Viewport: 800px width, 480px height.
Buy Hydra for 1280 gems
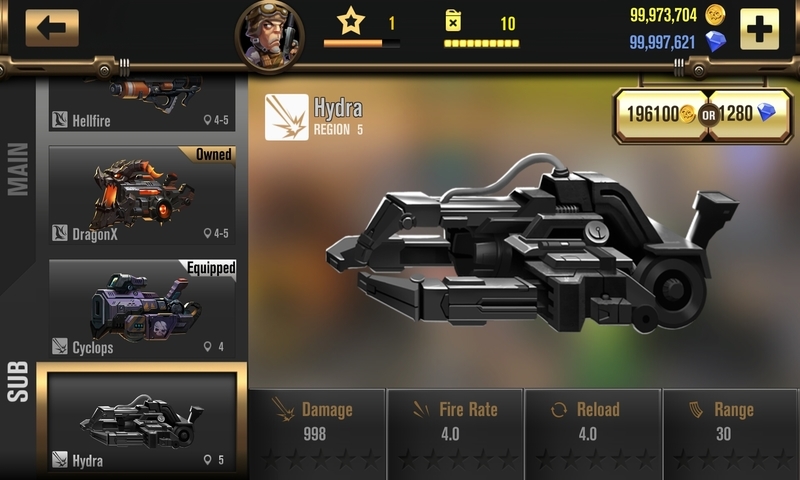(749, 114)
